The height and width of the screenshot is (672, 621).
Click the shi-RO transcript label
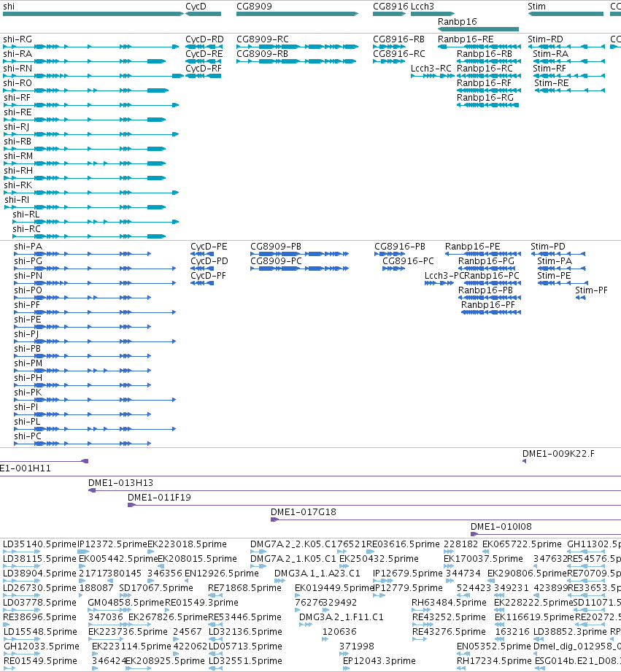tap(18, 83)
